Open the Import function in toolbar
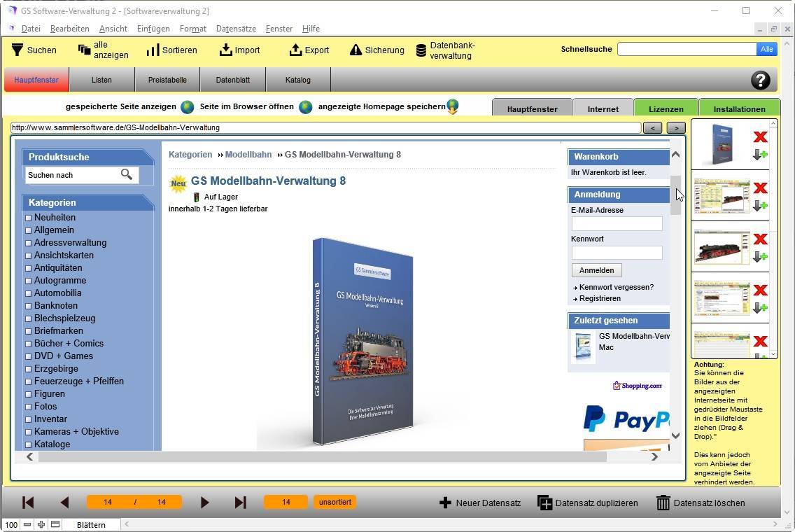Viewport: 795px width, 532px height. click(x=225, y=50)
